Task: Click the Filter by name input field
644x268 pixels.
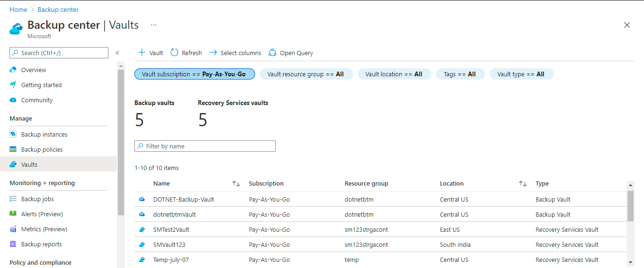Action: click(205, 146)
